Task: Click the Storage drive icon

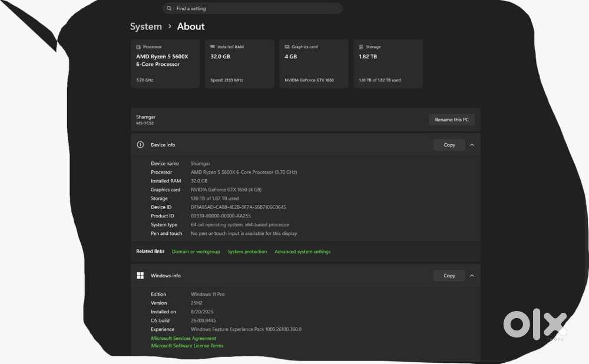Action: pyautogui.click(x=361, y=47)
